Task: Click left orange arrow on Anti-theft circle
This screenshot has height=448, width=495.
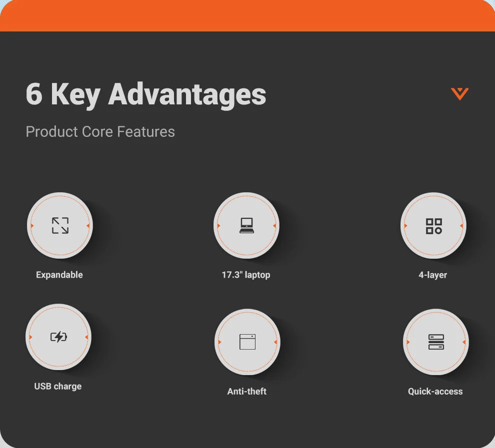Action: point(219,342)
